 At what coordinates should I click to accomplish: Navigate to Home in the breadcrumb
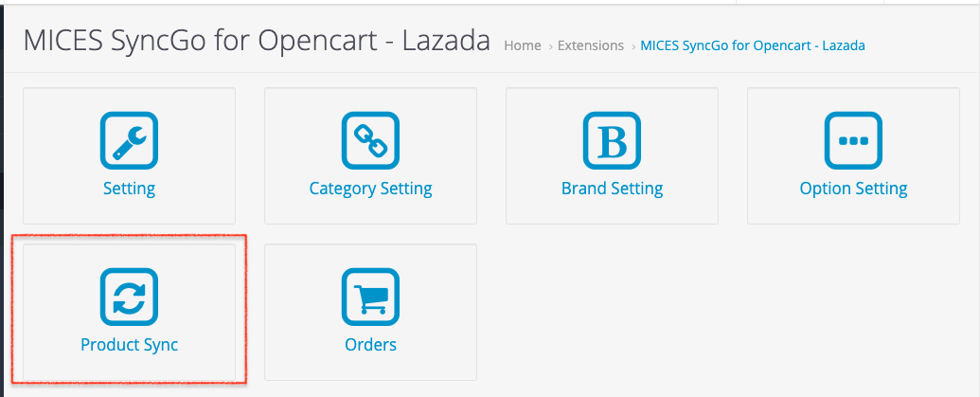(523, 45)
